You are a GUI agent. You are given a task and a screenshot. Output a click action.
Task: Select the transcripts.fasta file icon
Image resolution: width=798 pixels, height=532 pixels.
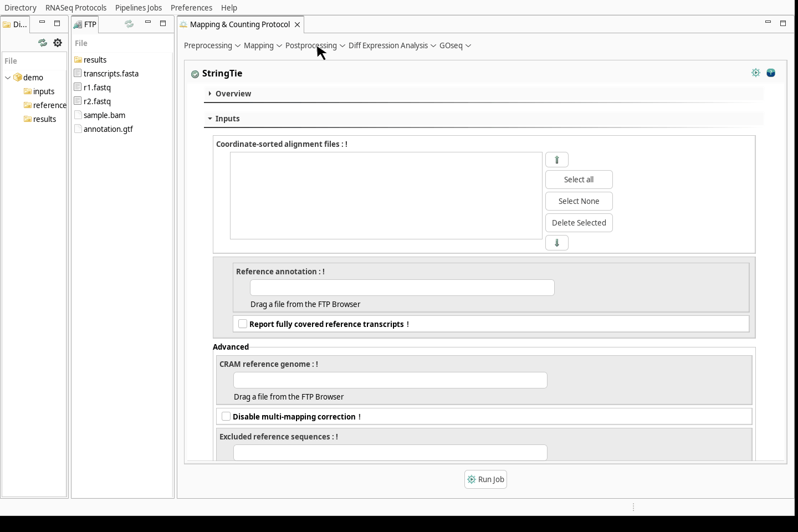click(x=78, y=73)
